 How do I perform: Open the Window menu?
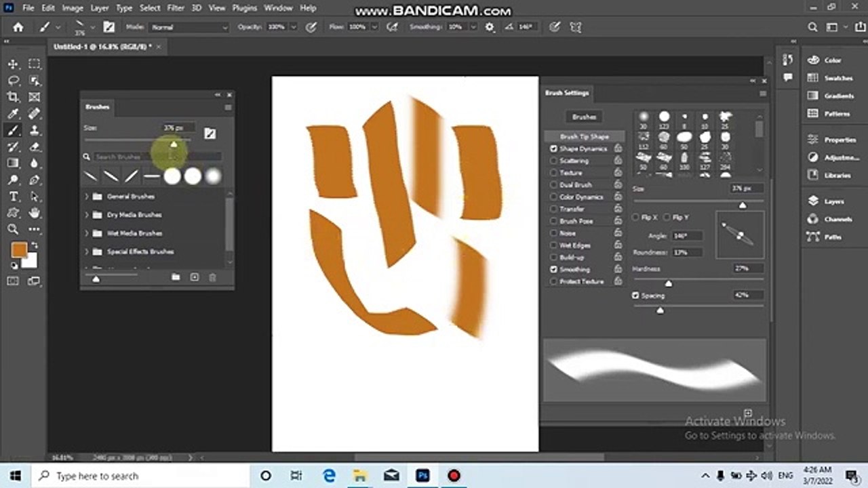click(278, 8)
